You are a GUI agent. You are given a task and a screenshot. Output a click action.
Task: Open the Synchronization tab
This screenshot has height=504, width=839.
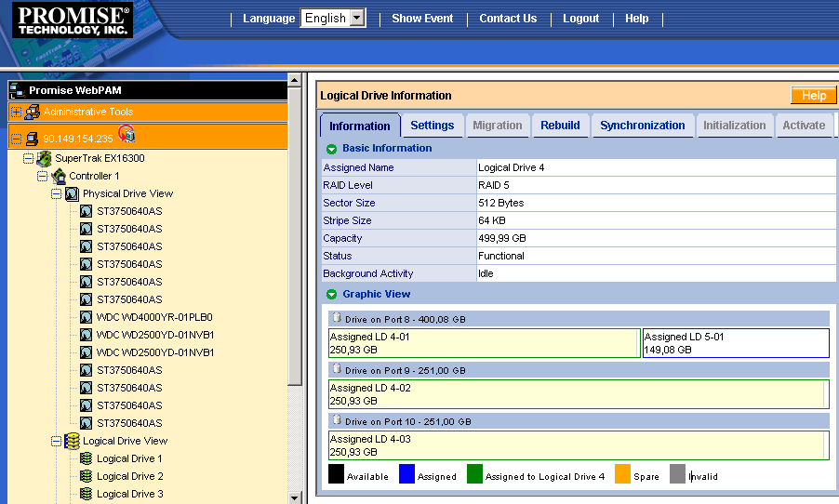pos(642,126)
